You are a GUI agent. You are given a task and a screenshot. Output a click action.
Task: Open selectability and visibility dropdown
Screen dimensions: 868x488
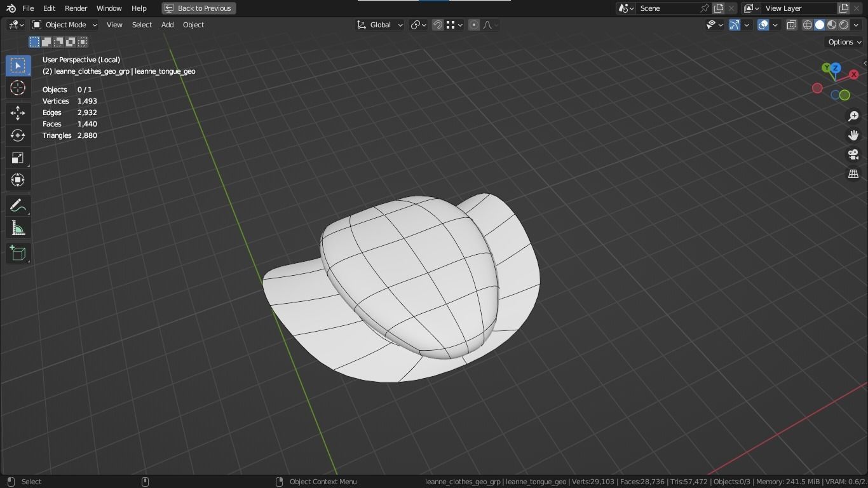pyautogui.click(x=714, y=25)
